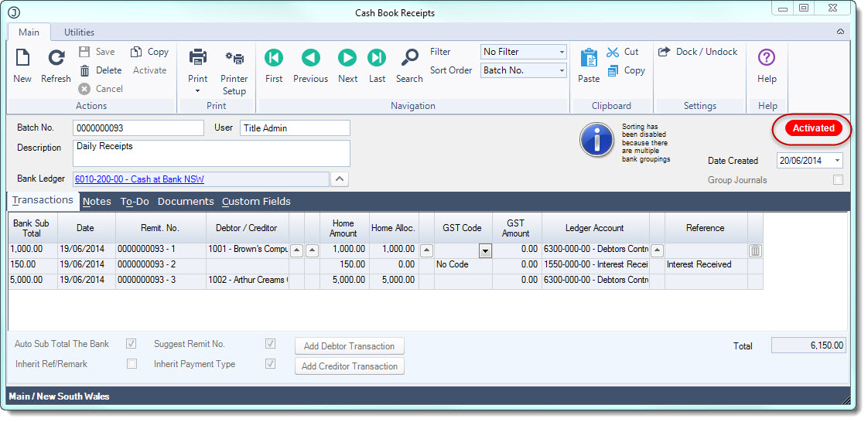Switch to the Main ribbon tab
Screen dimensions: 868x422
29,32
